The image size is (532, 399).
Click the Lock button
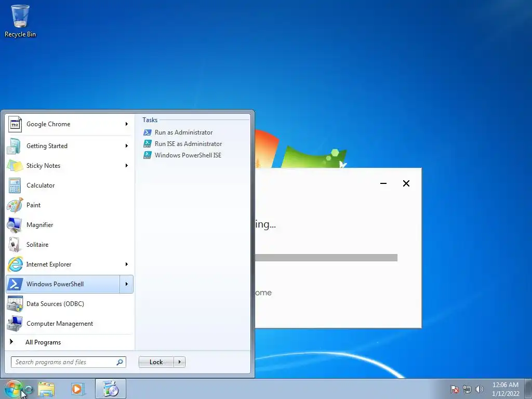[x=156, y=362]
